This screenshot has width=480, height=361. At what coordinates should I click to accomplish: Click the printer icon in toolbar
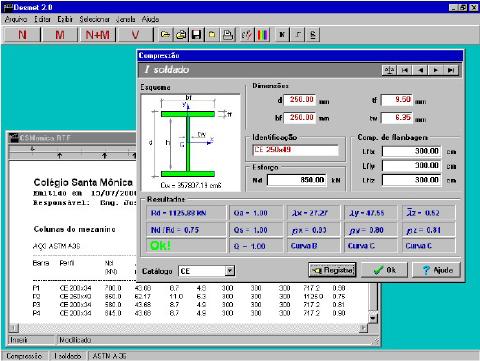(x=228, y=35)
